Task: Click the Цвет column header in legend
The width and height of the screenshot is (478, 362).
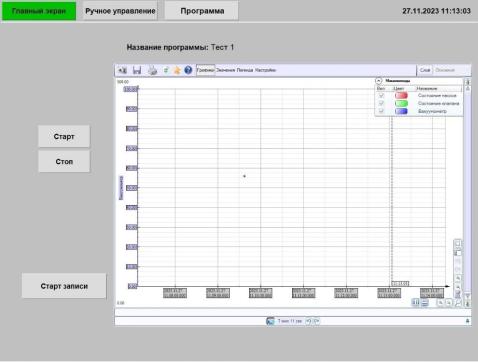Action: point(398,89)
